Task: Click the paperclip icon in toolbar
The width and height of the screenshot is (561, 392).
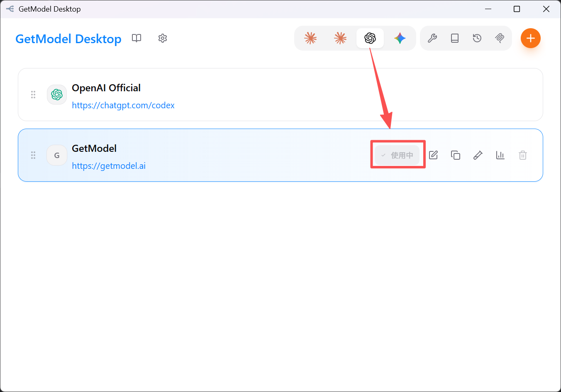Action: [x=500, y=38]
